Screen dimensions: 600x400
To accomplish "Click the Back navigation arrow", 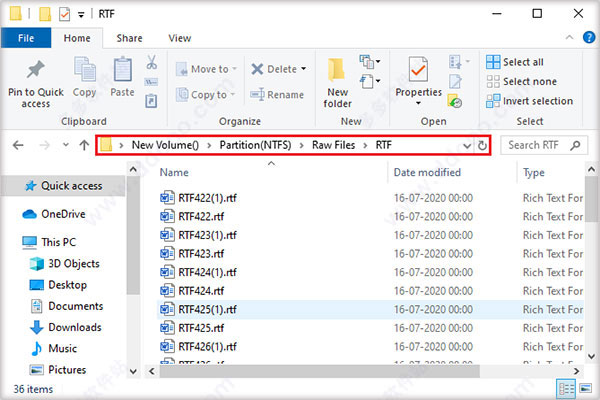I will (x=18, y=145).
